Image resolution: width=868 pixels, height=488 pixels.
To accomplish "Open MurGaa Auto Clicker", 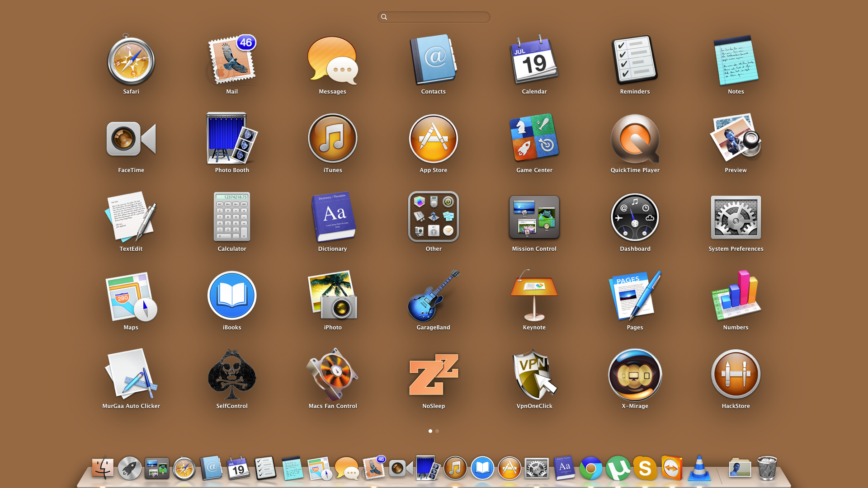I will (x=131, y=375).
